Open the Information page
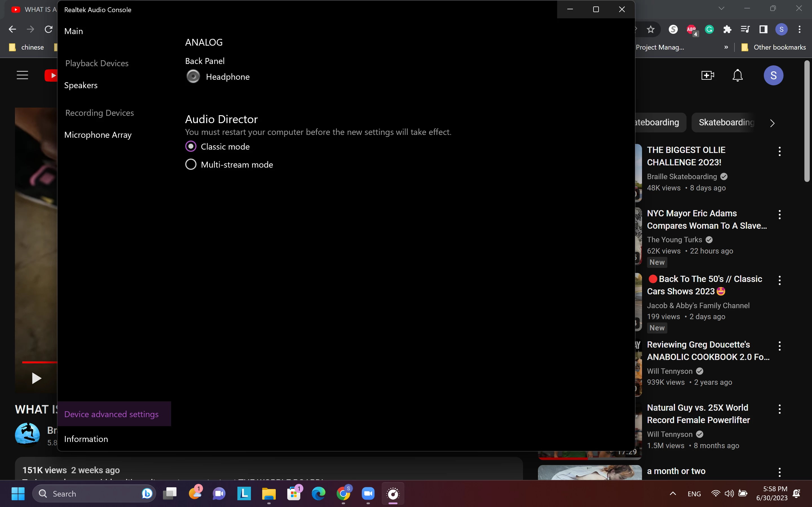 pos(86,439)
